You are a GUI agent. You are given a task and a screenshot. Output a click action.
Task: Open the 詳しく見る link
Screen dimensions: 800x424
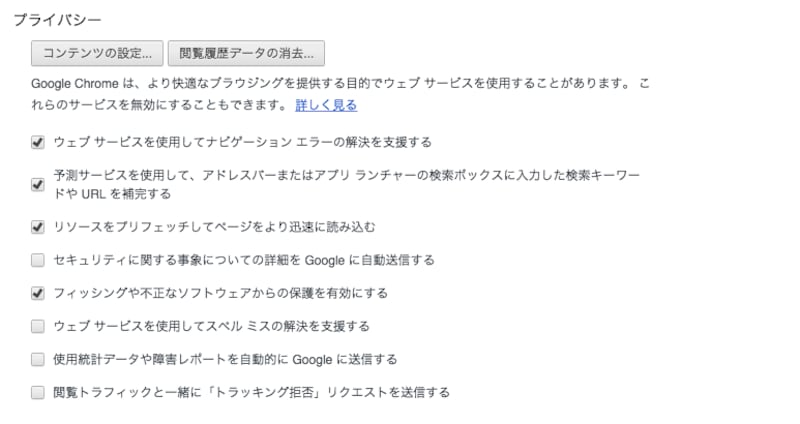(x=326, y=105)
